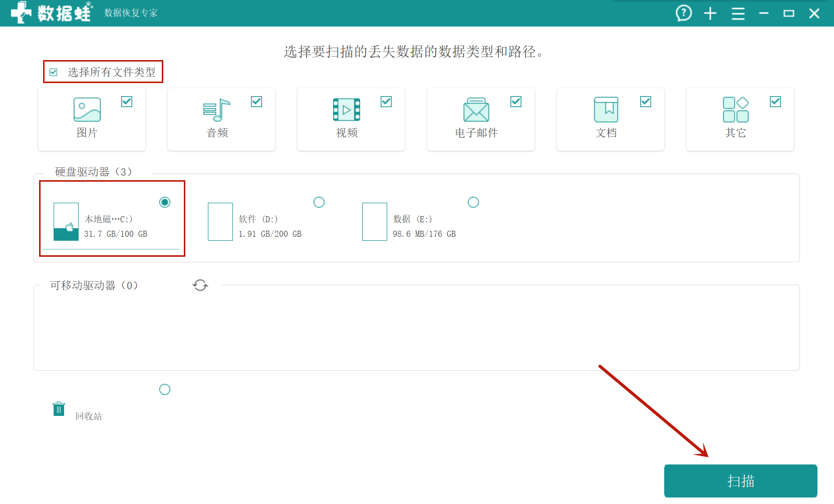Select the 数据 (E:) drive radio button
This screenshot has height=504, width=834.
(473, 202)
